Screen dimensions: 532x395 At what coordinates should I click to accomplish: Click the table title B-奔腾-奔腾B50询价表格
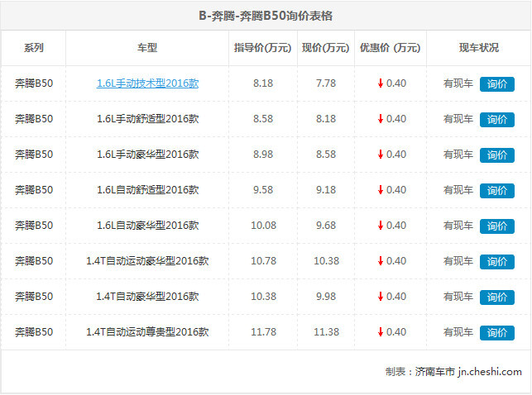266,16
